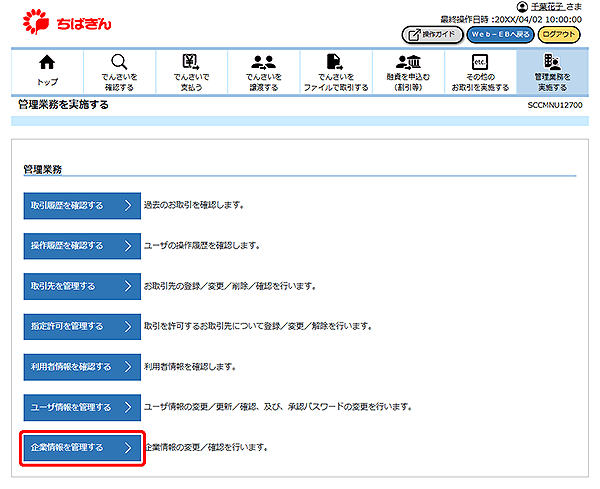This screenshot has height=489, width=600.
Task: Open 利用者情報を確認する
Action: pyautogui.click(x=82, y=367)
